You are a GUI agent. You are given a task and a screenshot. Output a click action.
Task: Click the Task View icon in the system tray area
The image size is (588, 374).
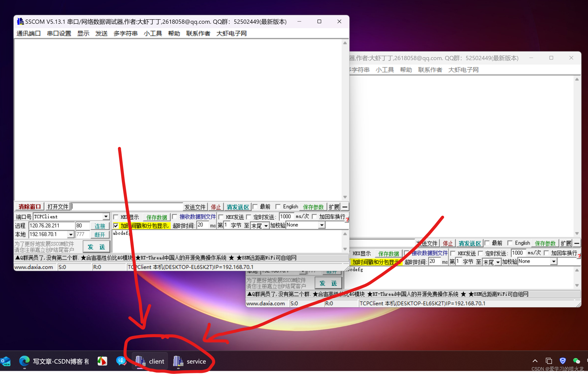(x=548, y=361)
